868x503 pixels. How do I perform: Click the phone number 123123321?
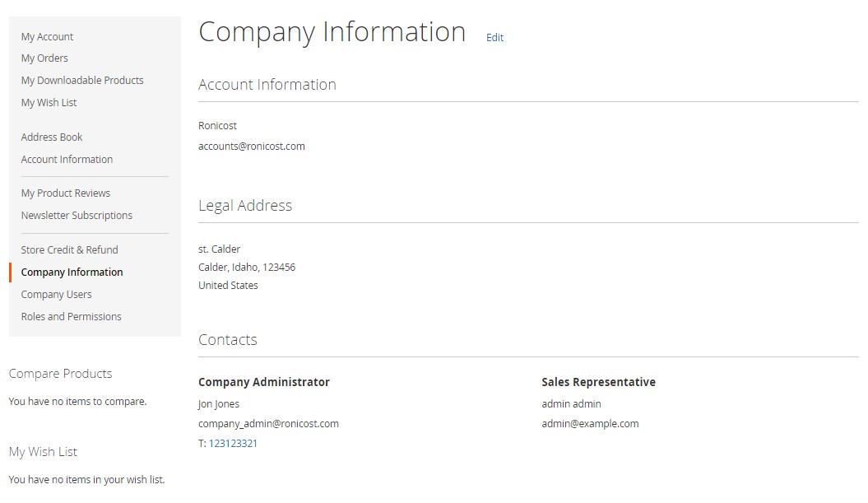point(233,444)
